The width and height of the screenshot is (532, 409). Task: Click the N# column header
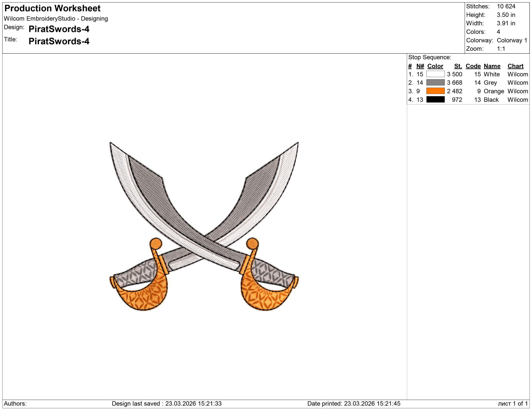pyautogui.click(x=420, y=66)
